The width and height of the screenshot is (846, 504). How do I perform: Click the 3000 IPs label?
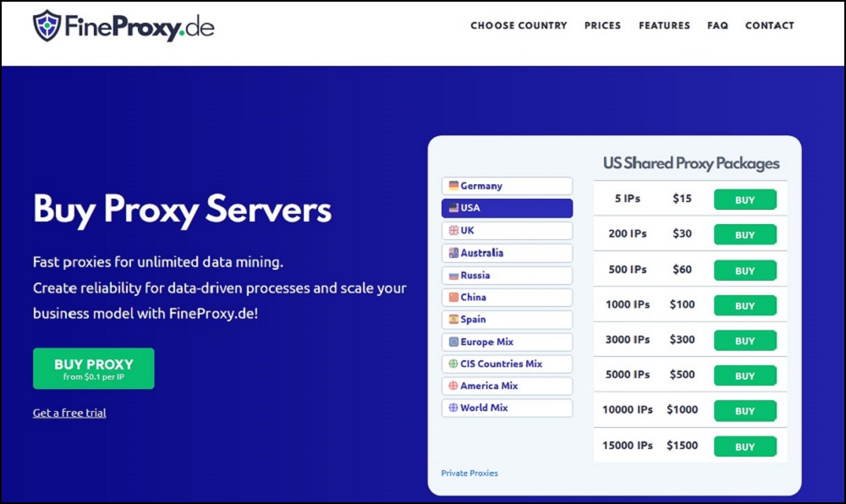[x=628, y=339]
